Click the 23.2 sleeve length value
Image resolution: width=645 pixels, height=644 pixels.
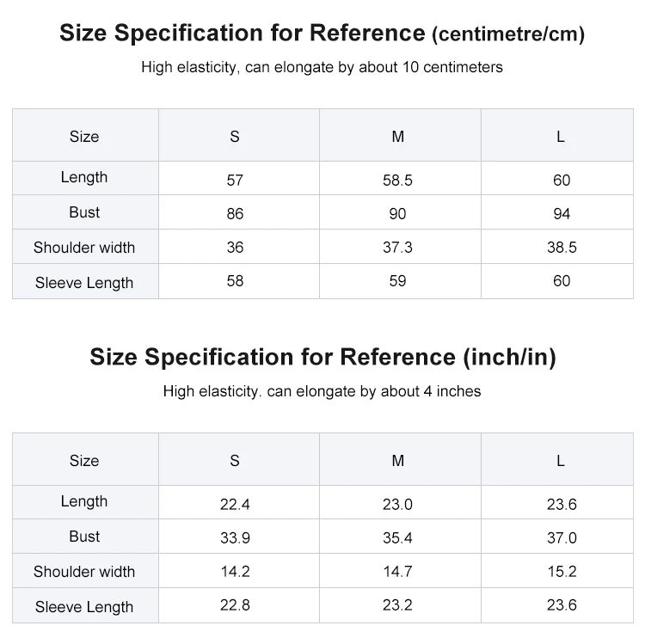coord(398,605)
